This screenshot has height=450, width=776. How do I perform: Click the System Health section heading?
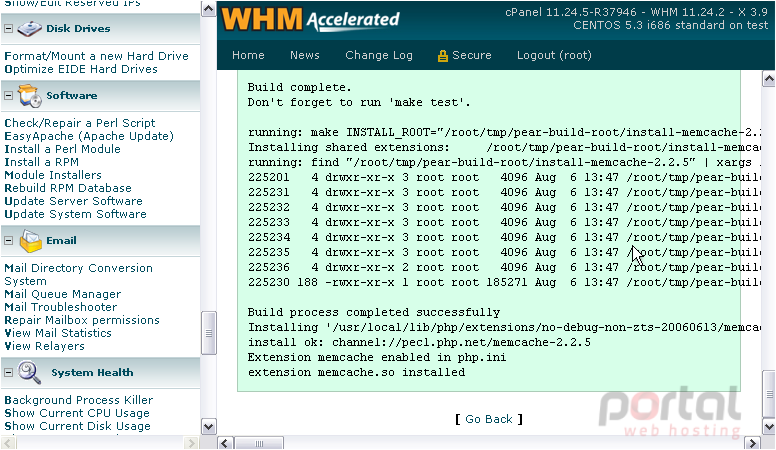point(92,372)
